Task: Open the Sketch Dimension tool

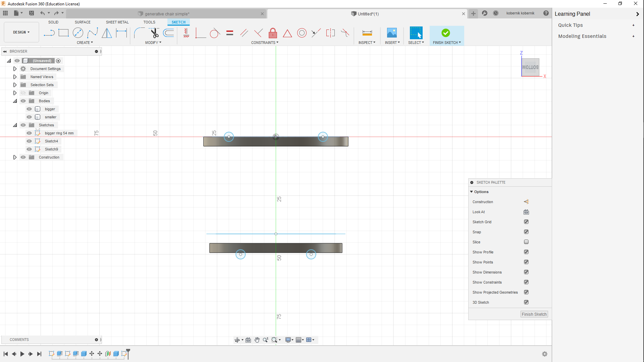Action: pos(121,33)
